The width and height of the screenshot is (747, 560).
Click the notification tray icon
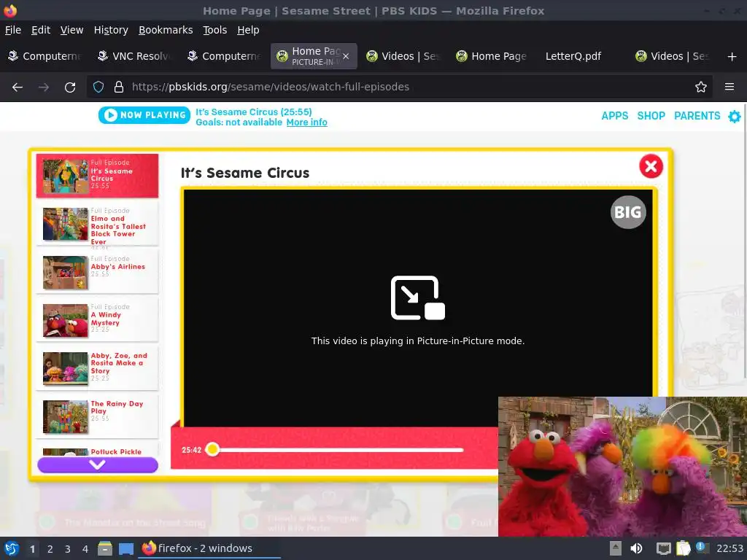pyautogui.click(x=703, y=548)
